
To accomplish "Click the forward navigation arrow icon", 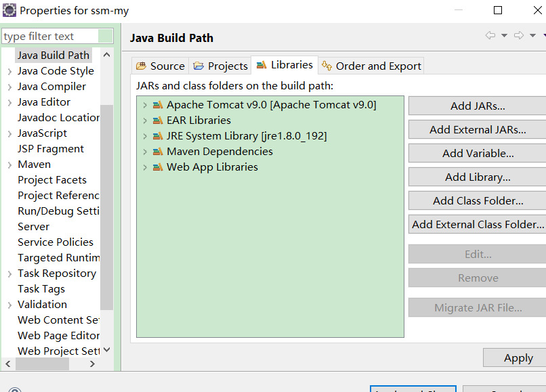I will pyautogui.click(x=519, y=36).
